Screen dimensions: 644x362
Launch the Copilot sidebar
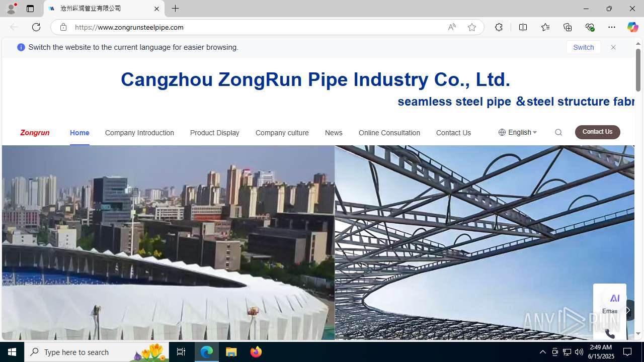tap(632, 27)
